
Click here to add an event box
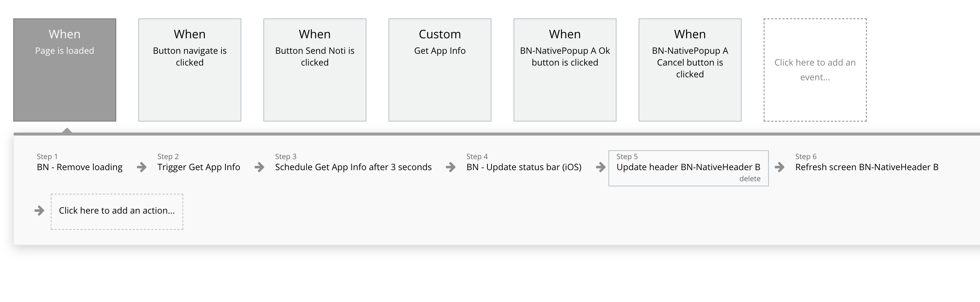coord(815,70)
